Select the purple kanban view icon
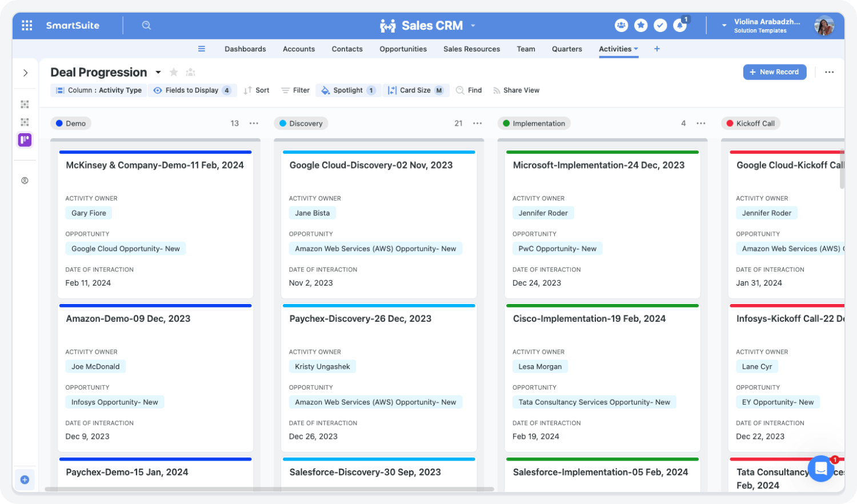857x504 pixels. (x=25, y=140)
